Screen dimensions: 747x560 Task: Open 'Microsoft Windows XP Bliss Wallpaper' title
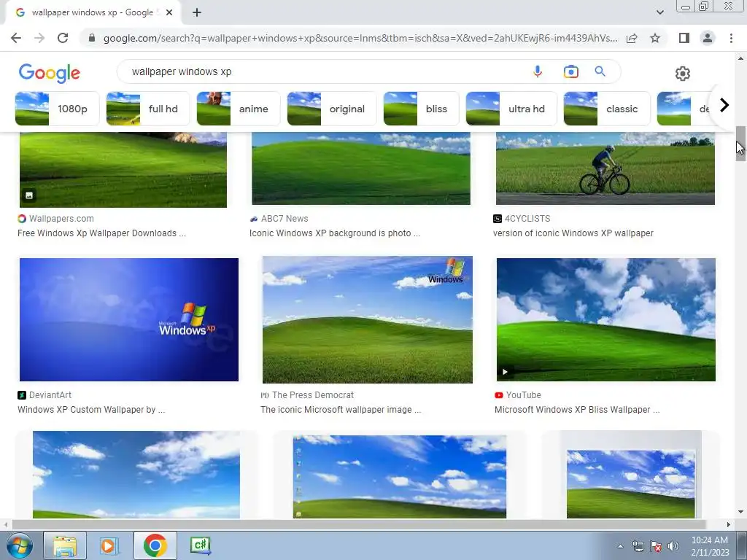(577, 410)
